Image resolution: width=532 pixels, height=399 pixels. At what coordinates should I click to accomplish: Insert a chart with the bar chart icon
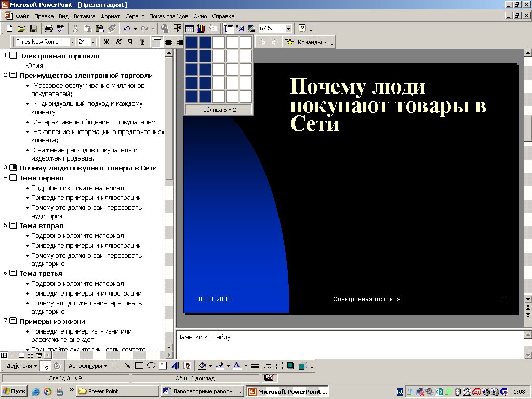(x=201, y=29)
